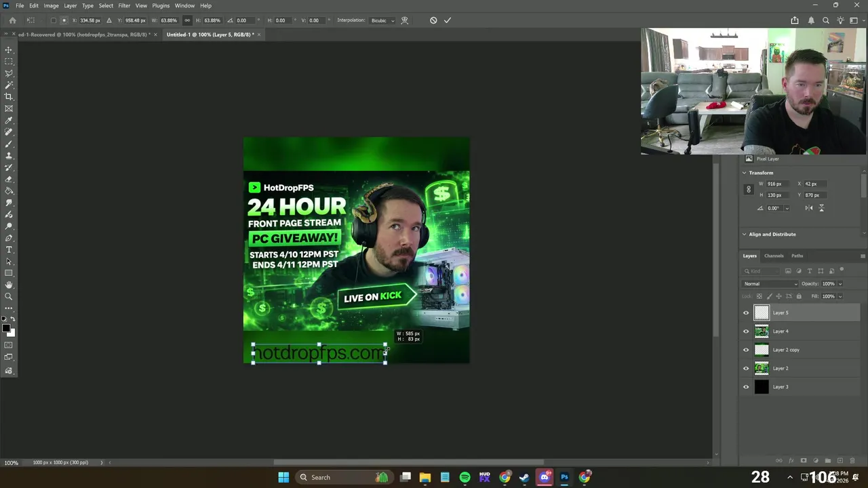Select the Rectangular Marquee tool
The width and height of the screenshot is (868, 488).
(9, 62)
